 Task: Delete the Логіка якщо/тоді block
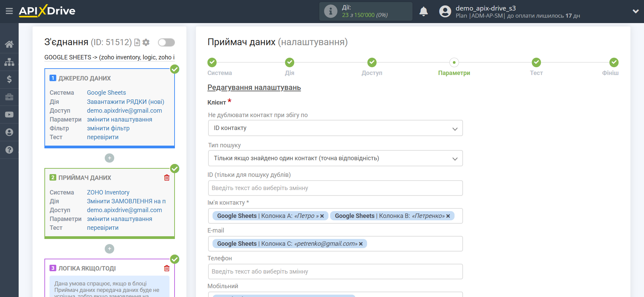[x=167, y=268]
